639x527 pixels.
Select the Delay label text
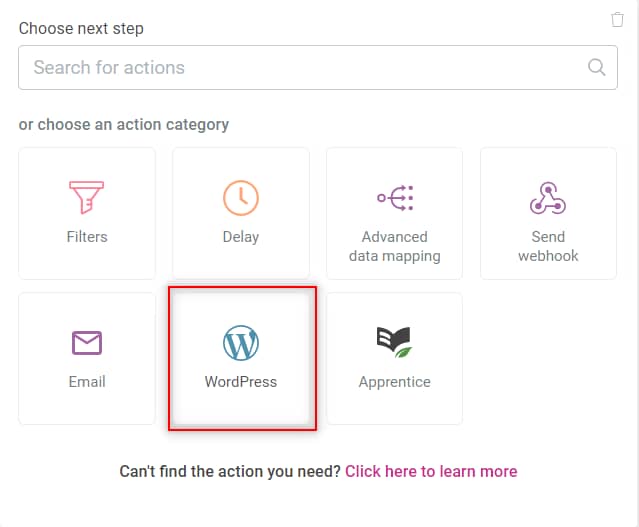pyautogui.click(x=241, y=237)
